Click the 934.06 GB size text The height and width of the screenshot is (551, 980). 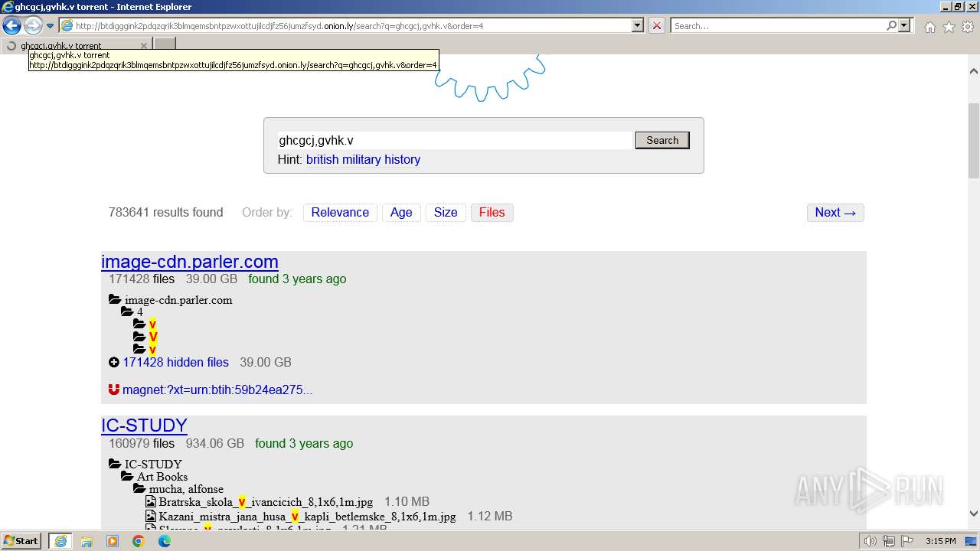[215, 443]
